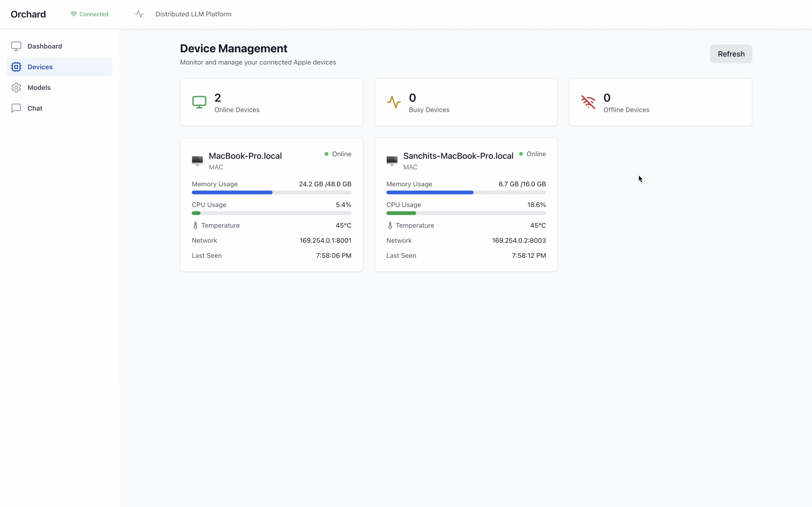Click the Dashboard monitor icon in sidebar
The height and width of the screenshot is (507, 812).
[x=16, y=46]
